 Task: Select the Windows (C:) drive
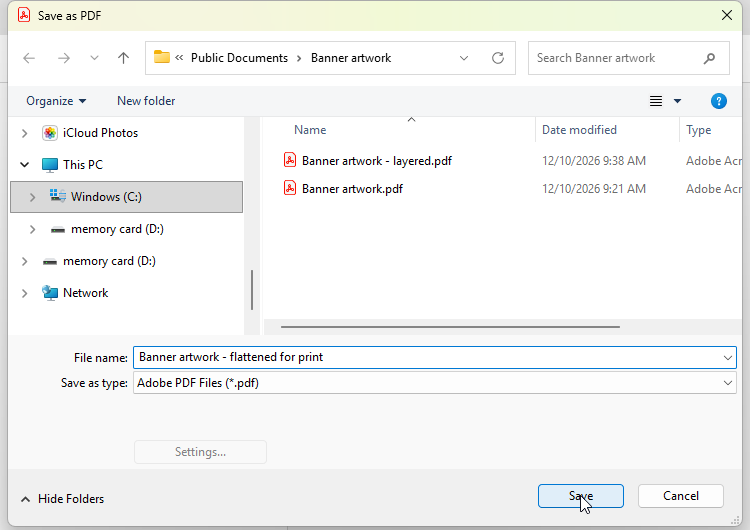126,197
